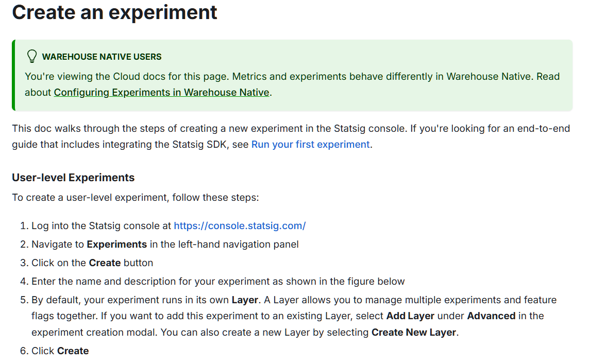
Task: Click the bold Create New Layer text
Action: (x=414, y=332)
